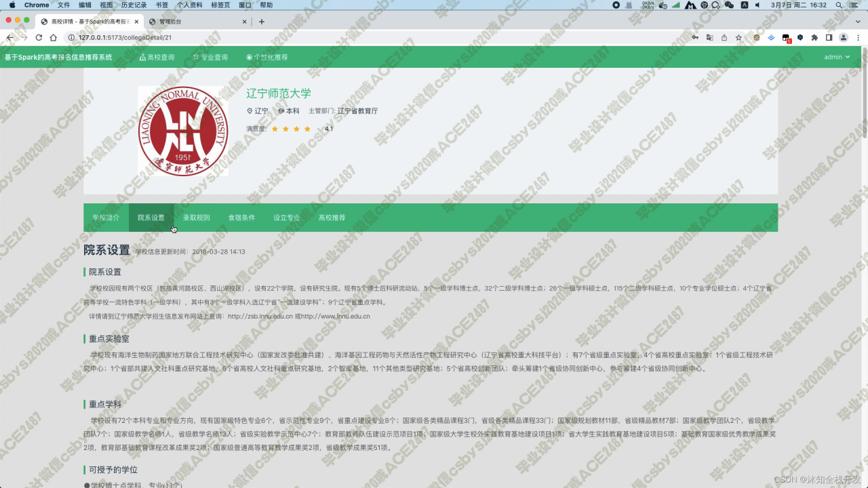Open the tab search chevron

click(858, 22)
